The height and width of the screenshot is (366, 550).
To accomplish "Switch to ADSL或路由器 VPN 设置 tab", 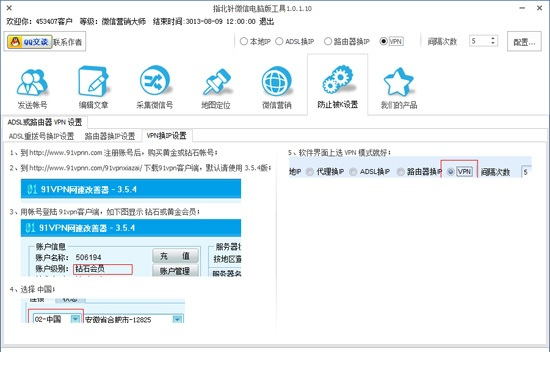I will [x=45, y=122].
